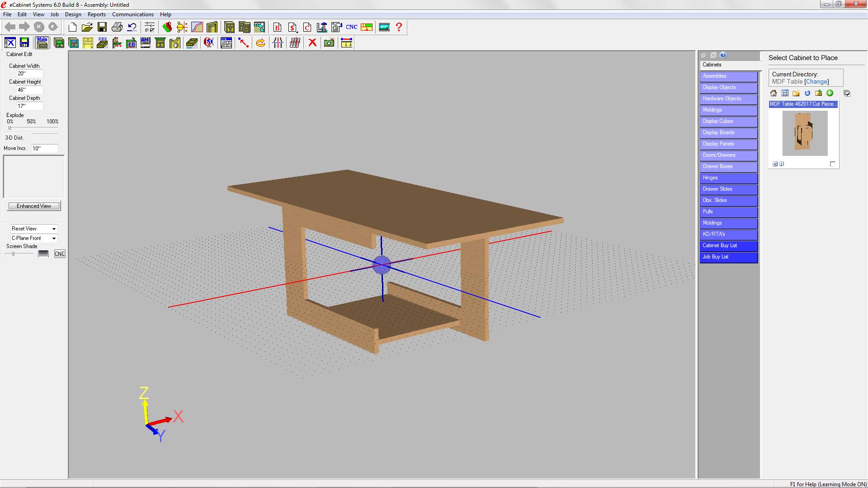Click the printer icon in toolbar
868x488 pixels.
point(117,27)
